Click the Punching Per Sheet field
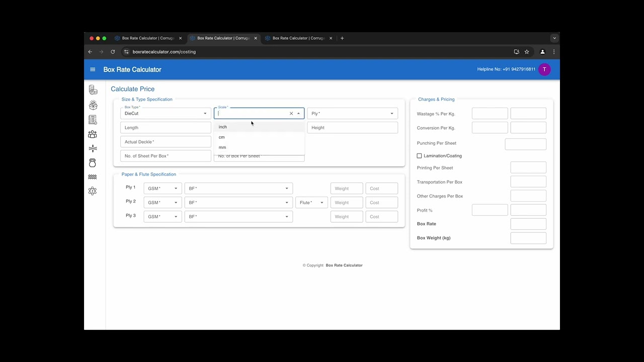This screenshot has width=644, height=362. (526, 144)
